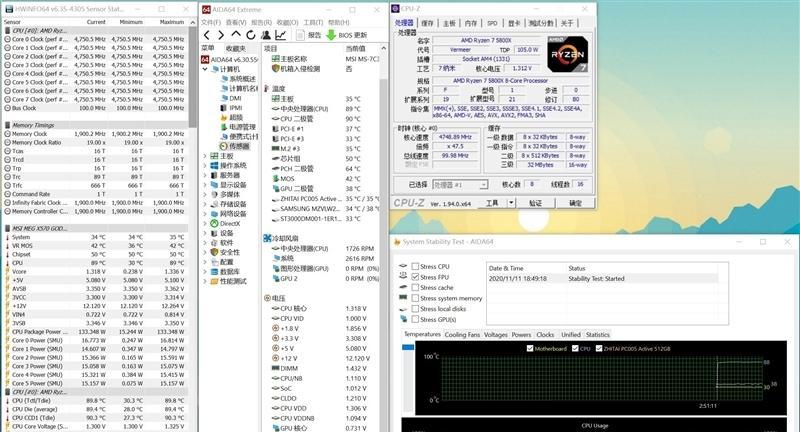This screenshot has width=800, height=432.
Task: Switch to the SPD tab in CPU-Z
Action: (x=492, y=23)
